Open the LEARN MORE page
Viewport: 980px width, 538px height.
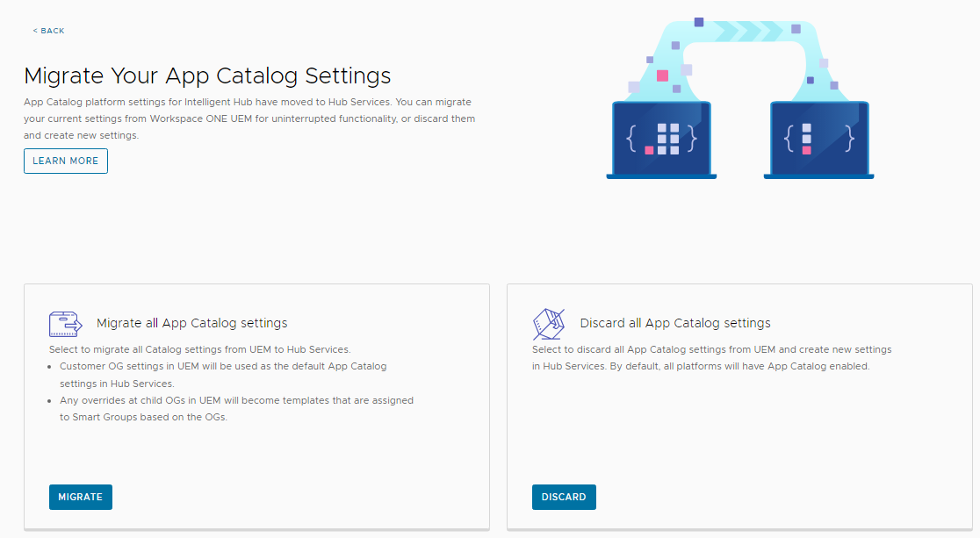click(x=65, y=161)
